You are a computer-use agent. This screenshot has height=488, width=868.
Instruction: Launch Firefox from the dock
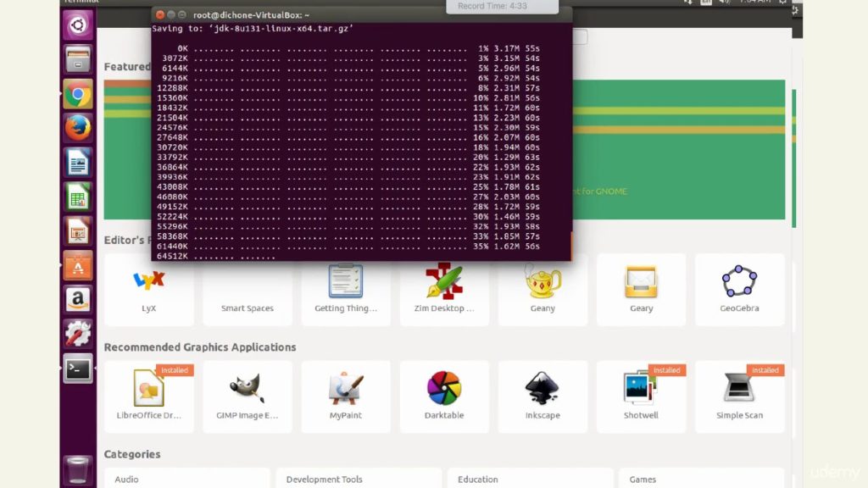point(77,128)
